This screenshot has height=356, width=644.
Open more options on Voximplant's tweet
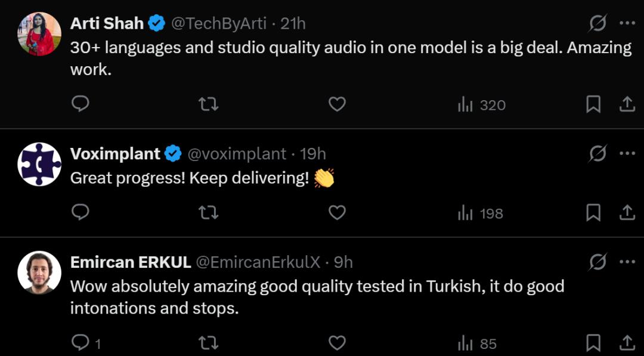(627, 153)
